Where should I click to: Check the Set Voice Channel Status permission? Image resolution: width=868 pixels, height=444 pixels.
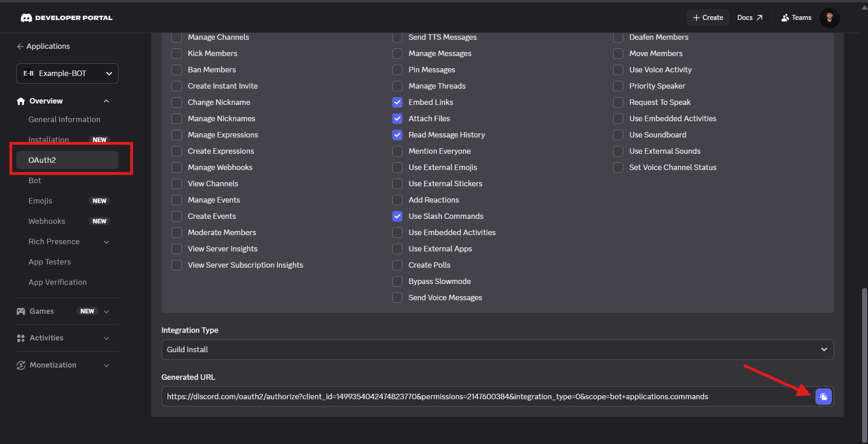click(x=618, y=167)
